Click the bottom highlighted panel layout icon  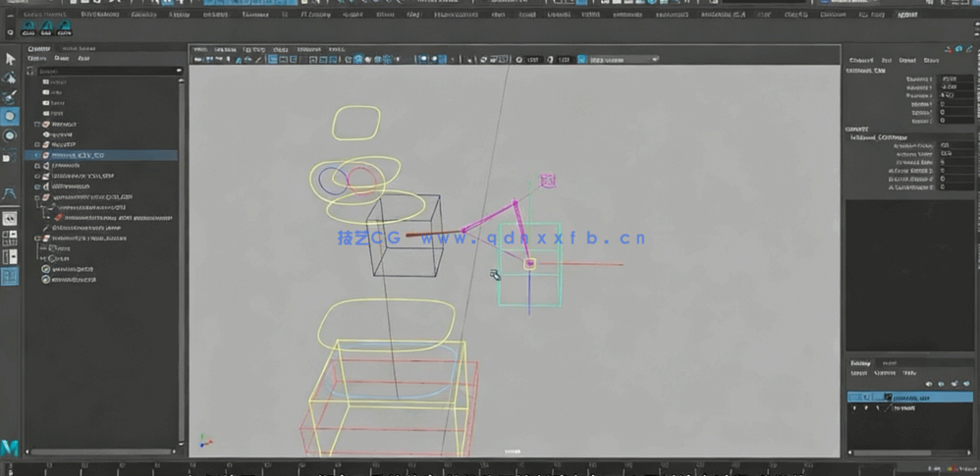tap(10, 277)
